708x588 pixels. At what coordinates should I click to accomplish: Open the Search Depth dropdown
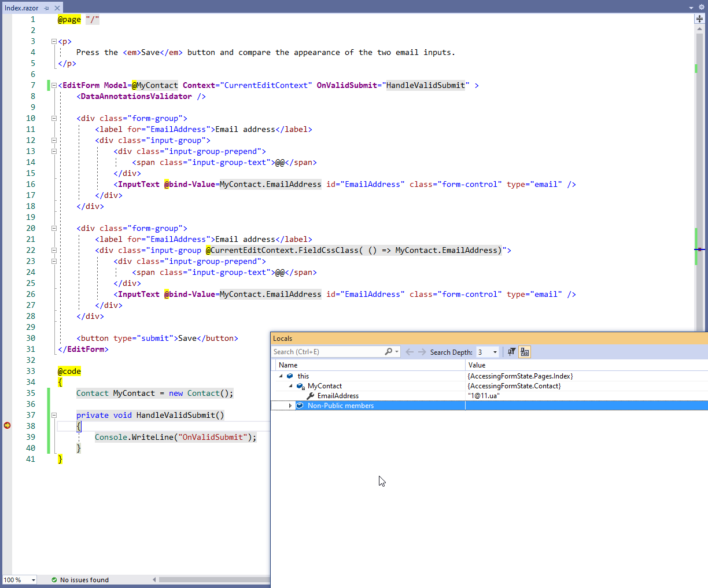[487, 352]
